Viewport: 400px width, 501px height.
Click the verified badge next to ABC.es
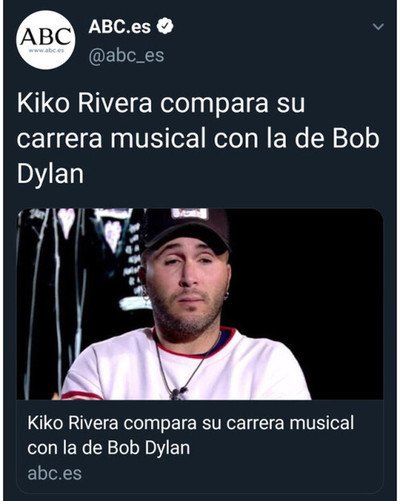pyautogui.click(x=166, y=26)
